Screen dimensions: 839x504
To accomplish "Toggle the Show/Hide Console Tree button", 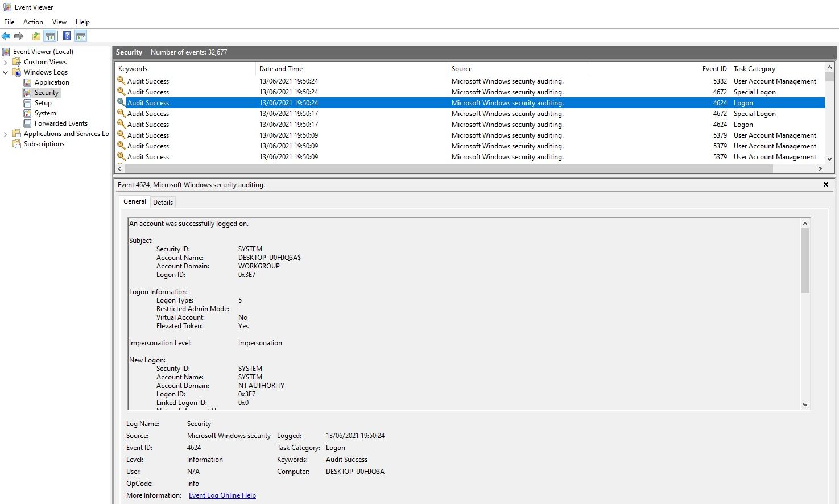I will click(x=50, y=36).
